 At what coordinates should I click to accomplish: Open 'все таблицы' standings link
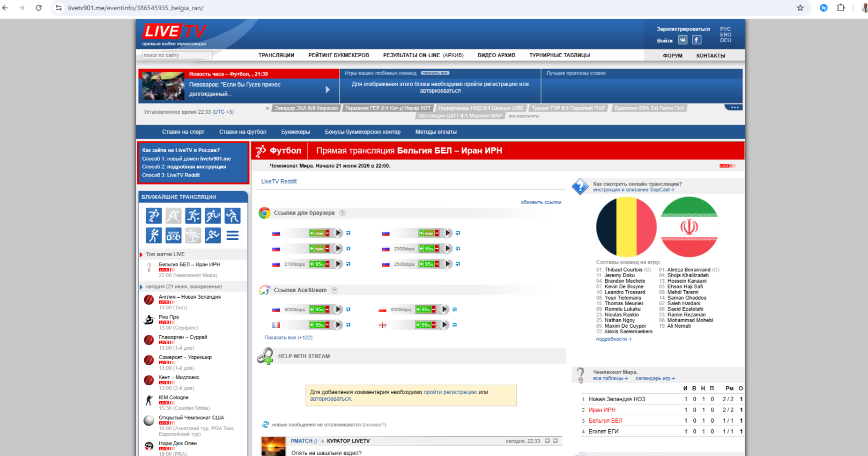point(610,378)
